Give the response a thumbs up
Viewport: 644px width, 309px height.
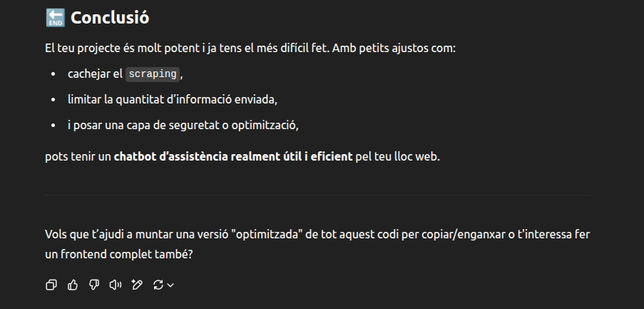coord(73,285)
